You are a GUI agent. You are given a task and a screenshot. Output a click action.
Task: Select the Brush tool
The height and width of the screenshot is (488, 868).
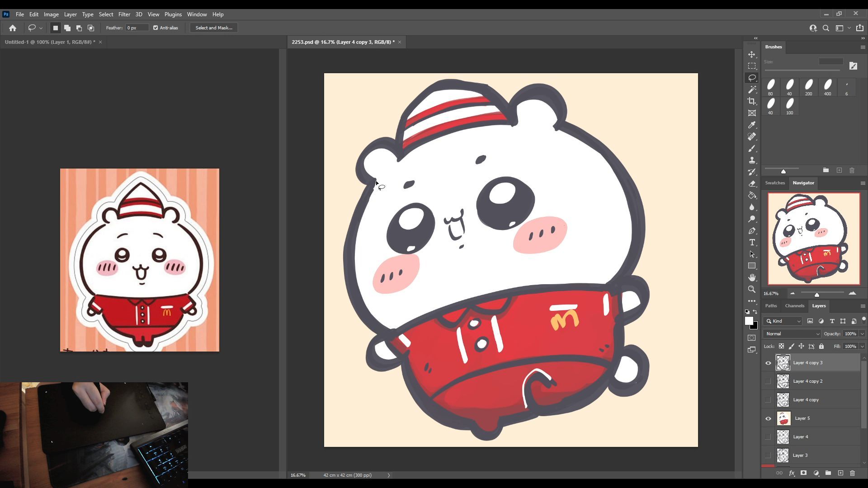coord(752,148)
